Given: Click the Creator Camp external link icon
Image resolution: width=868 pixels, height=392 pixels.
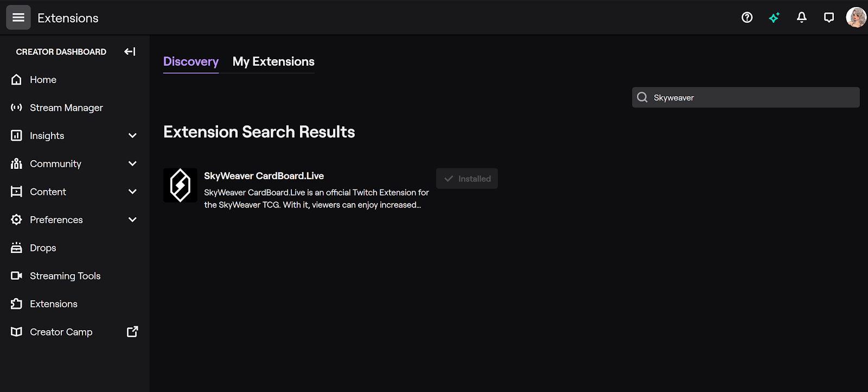Looking at the screenshot, I should [x=132, y=332].
